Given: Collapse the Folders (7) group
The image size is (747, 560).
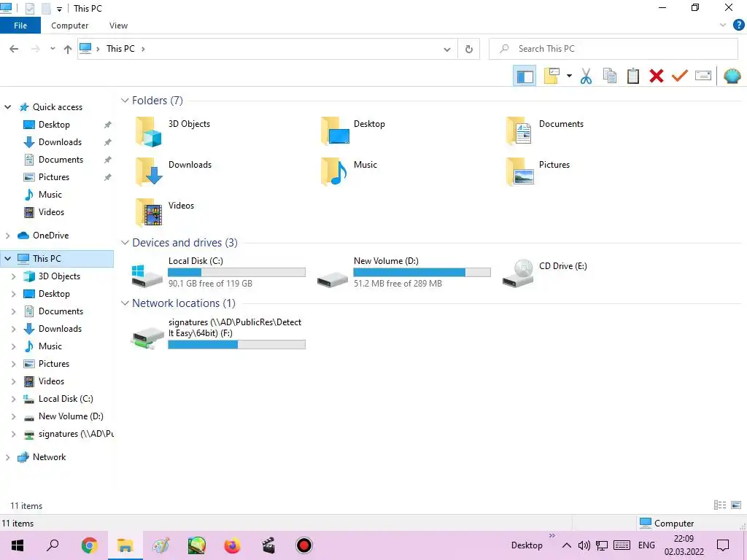Looking at the screenshot, I should click(x=125, y=101).
